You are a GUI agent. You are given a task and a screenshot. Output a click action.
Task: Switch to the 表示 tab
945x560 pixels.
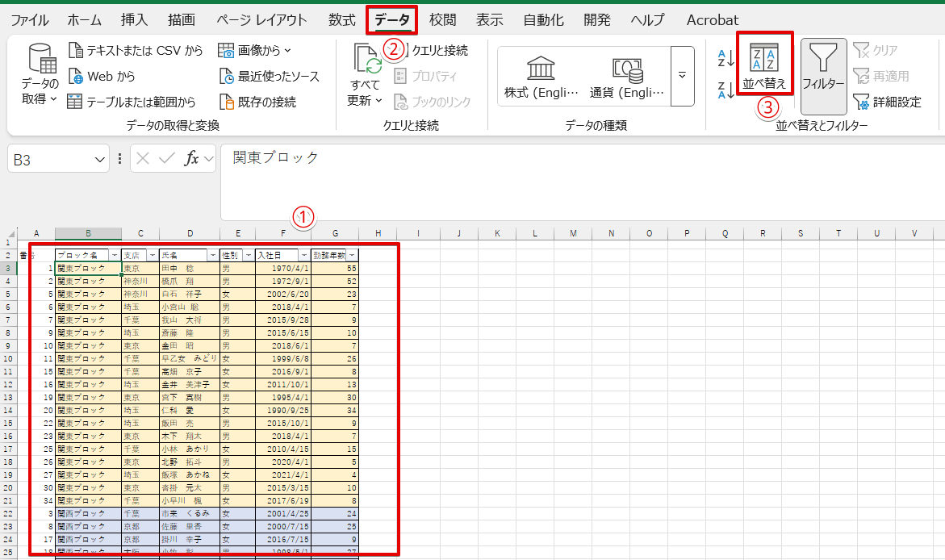tap(489, 20)
